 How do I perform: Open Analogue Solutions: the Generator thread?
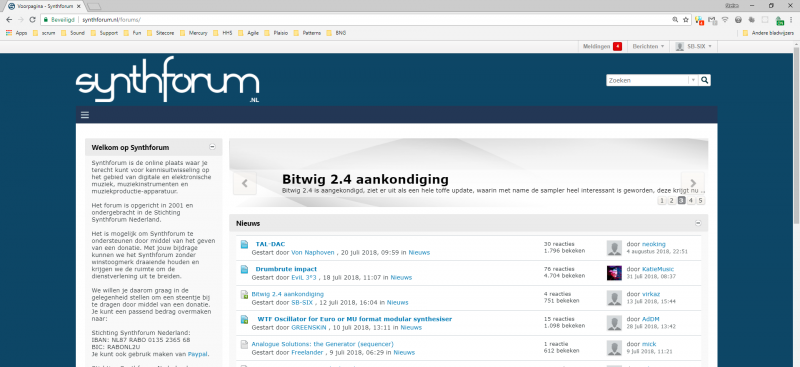(322, 344)
